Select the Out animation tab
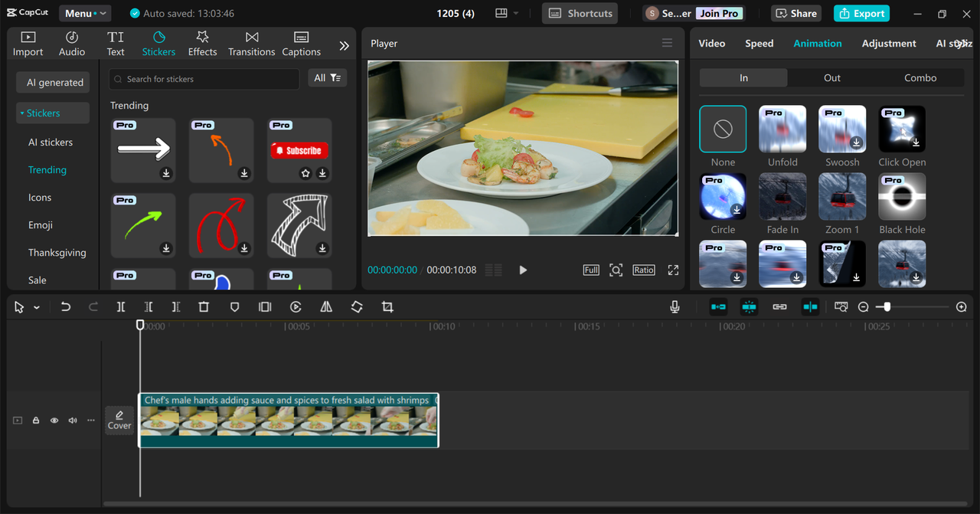980x514 pixels. 832,77
